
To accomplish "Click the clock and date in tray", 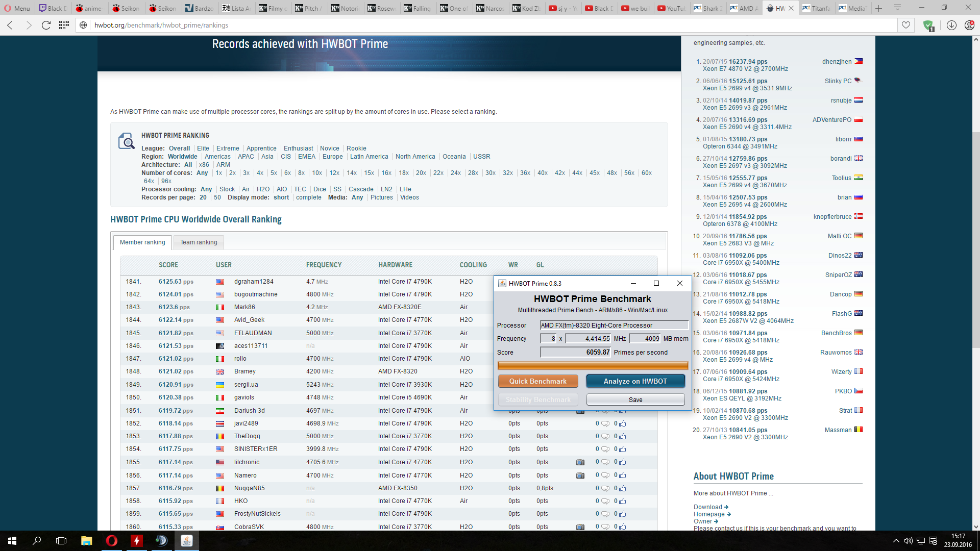I will 958,541.
